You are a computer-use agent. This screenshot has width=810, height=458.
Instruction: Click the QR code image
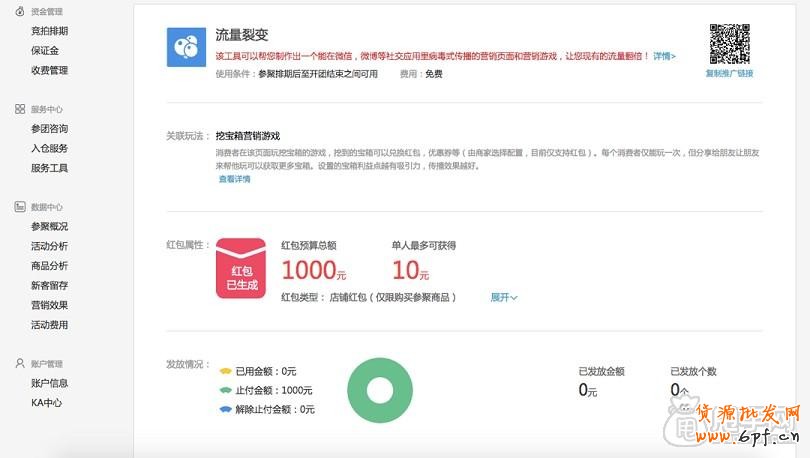tap(729, 43)
